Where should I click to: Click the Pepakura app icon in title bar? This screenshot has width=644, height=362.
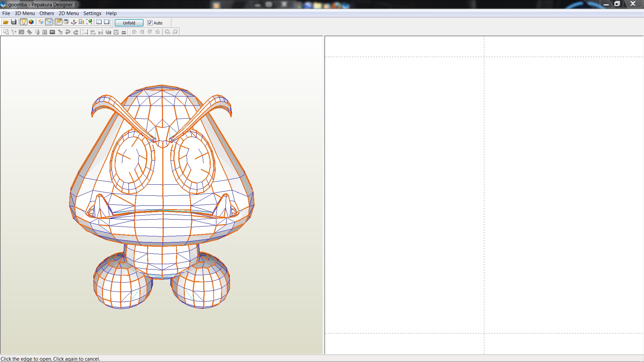point(3,4)
